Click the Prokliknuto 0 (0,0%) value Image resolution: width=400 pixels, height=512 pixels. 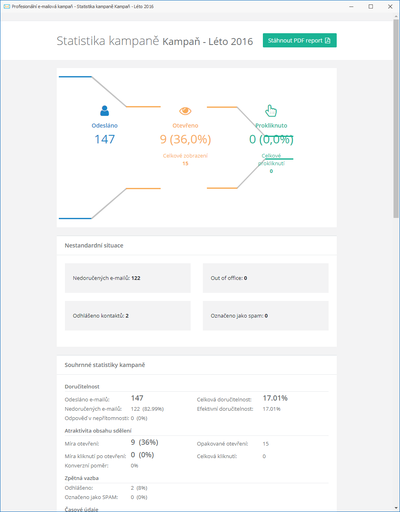pyautogui.click(x=271, y=139)
